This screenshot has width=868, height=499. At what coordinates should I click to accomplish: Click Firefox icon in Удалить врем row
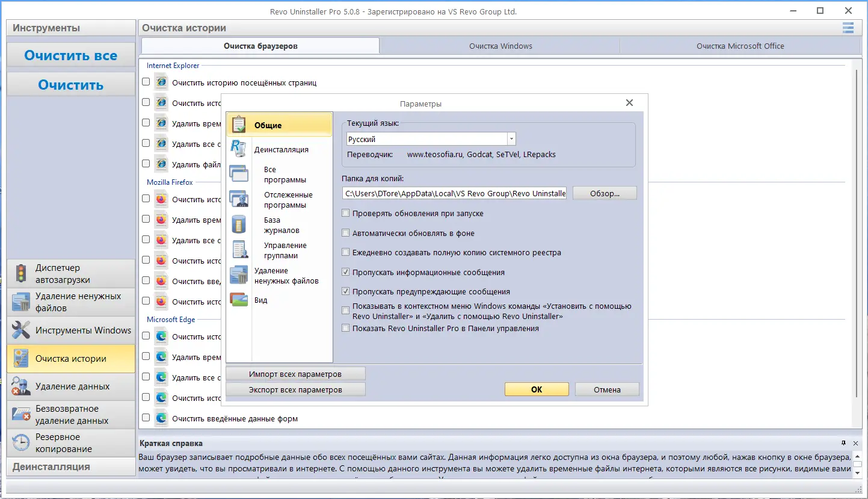pos(161,220)
